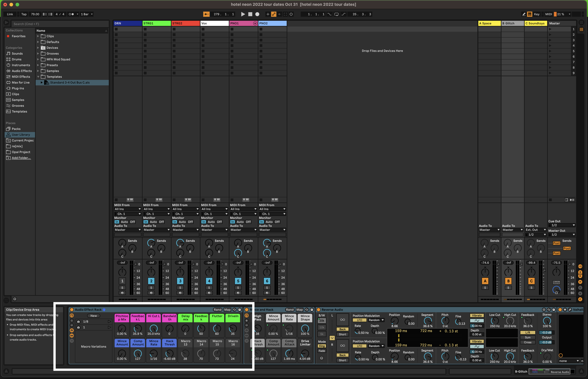588x379 pixels.
Task: Click the Arrangement Record button
Action: tap(257, 14)
